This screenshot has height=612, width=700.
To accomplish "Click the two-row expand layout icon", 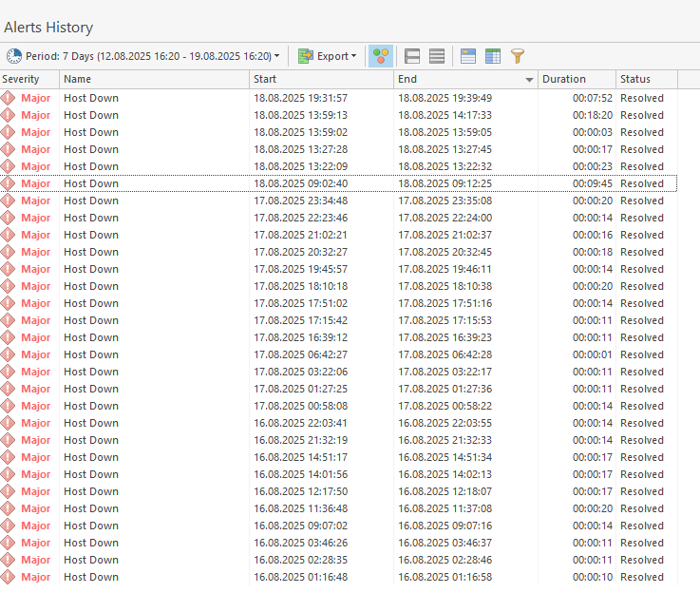I will (412, 56).
